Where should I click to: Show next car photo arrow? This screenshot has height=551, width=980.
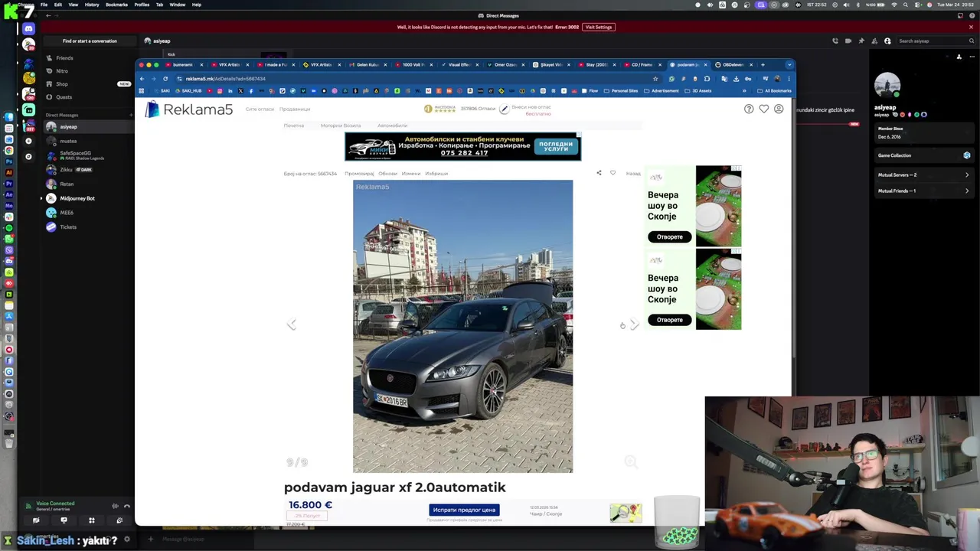click(634, 324)
